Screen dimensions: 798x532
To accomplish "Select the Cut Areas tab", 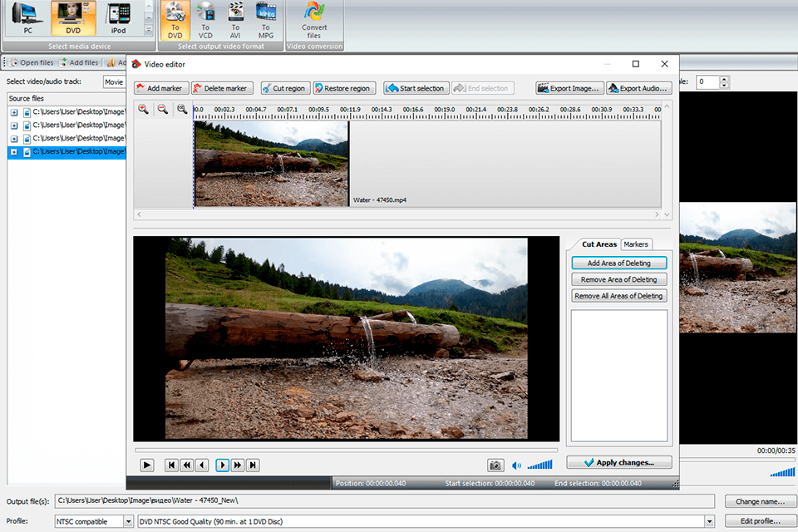I will pos(599,244).
